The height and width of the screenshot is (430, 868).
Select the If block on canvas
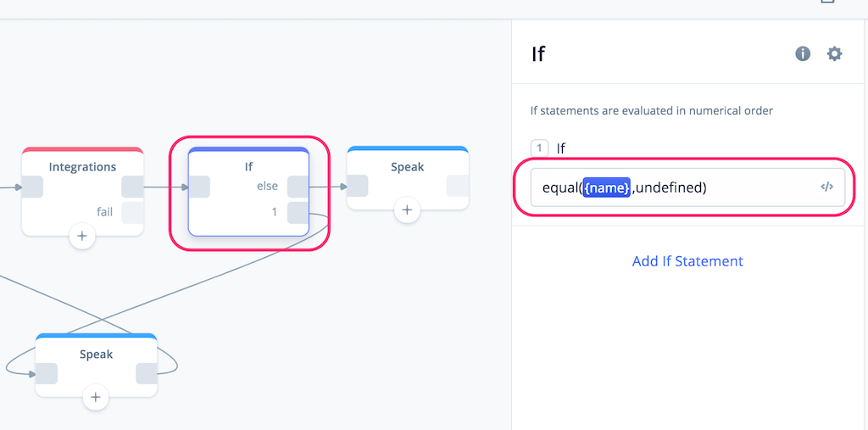[248, 192]
